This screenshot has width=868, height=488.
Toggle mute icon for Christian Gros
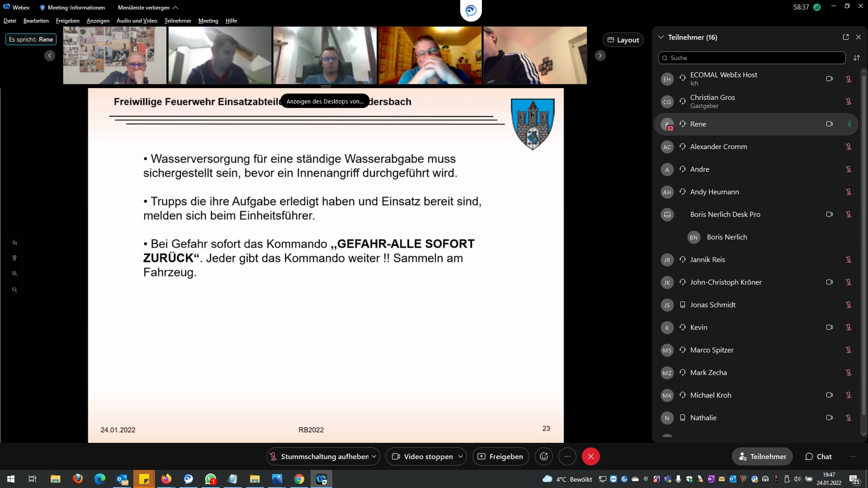point(849,101)
